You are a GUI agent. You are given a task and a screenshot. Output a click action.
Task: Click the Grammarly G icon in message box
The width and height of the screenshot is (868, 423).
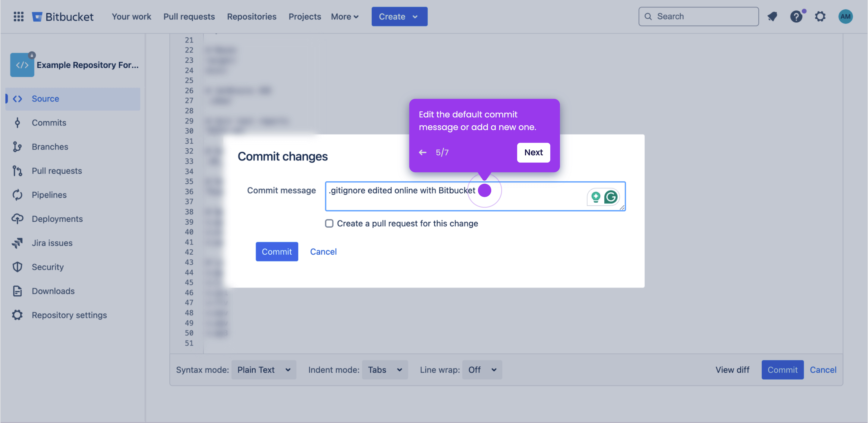coord(611,197)
